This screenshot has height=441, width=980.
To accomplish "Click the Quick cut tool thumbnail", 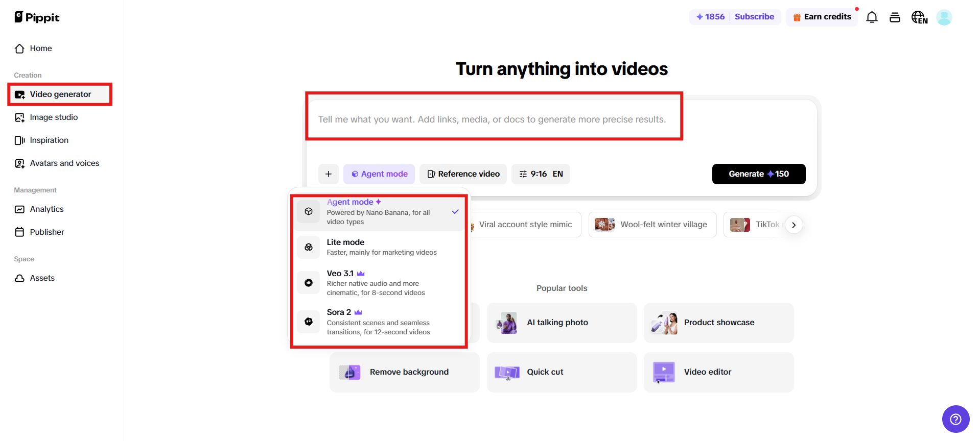I will [507, 372].
